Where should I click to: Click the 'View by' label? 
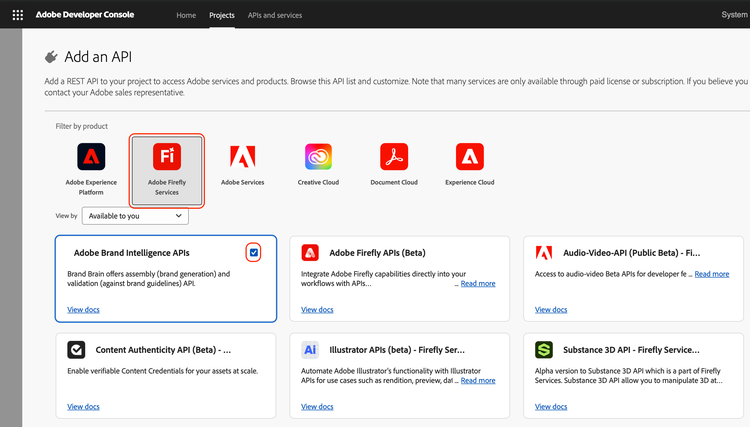point(66,216)
